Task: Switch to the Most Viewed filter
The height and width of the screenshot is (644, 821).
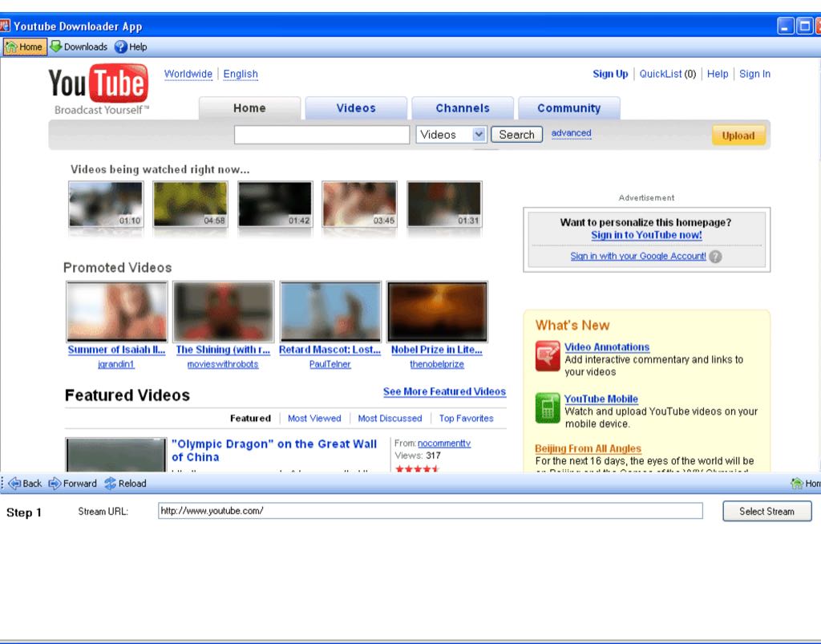Action: pos(314,418)
